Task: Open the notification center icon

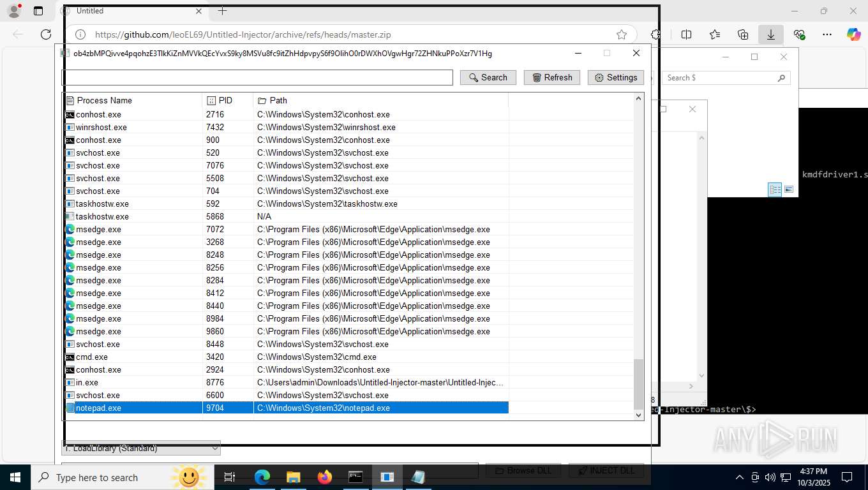Action: (x=847, y=477)
